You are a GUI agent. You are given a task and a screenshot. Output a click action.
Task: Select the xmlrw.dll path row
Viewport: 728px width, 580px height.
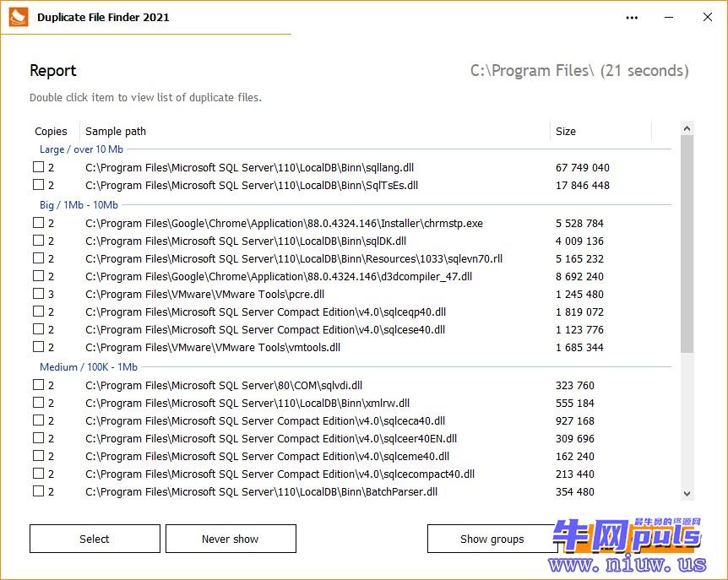coord(247,403)
